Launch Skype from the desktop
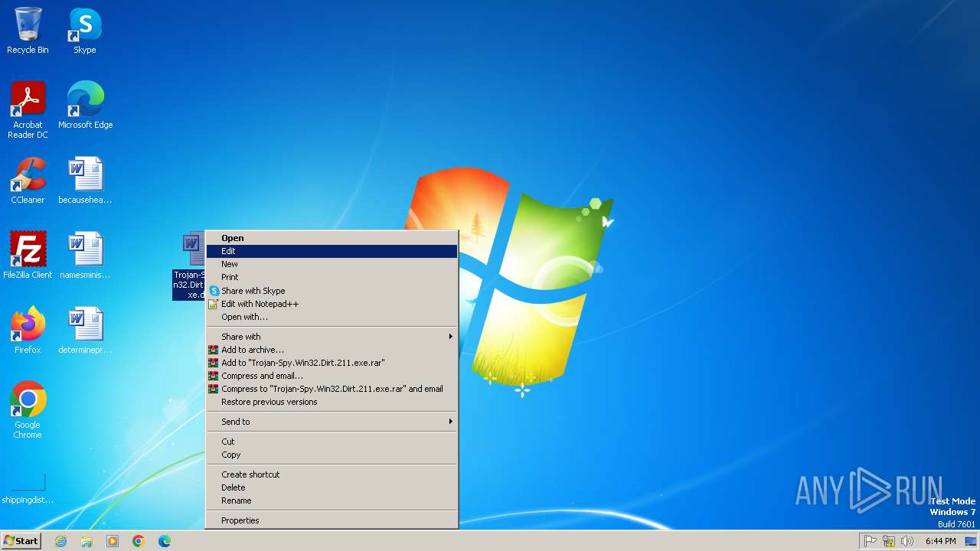The width and height of the screenshot is (980, 551). (85, 31)
